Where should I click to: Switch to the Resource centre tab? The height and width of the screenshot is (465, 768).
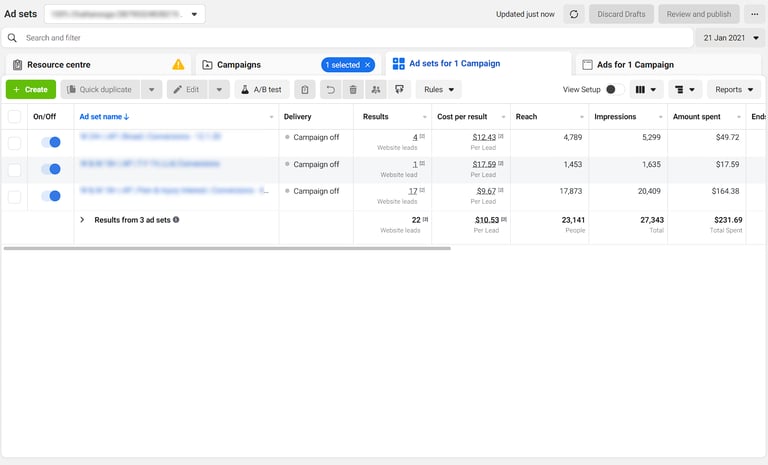[98, 65]
